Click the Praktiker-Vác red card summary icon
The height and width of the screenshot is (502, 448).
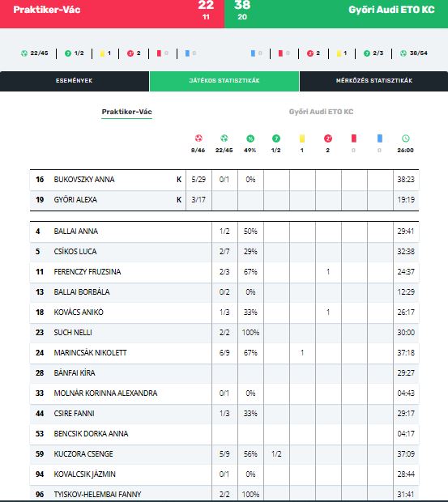coord(159,53)
